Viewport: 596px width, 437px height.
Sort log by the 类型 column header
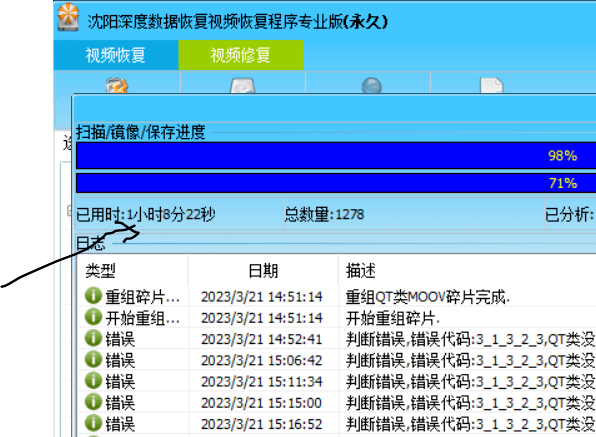tap(132, 271)
